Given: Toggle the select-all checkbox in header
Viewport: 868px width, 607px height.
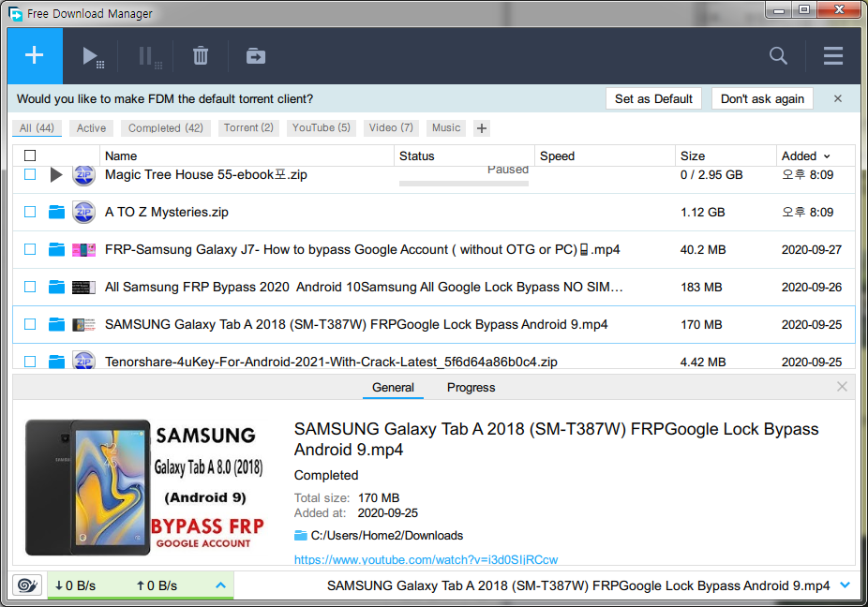Looking at the screenshot, I should (30, 155).
